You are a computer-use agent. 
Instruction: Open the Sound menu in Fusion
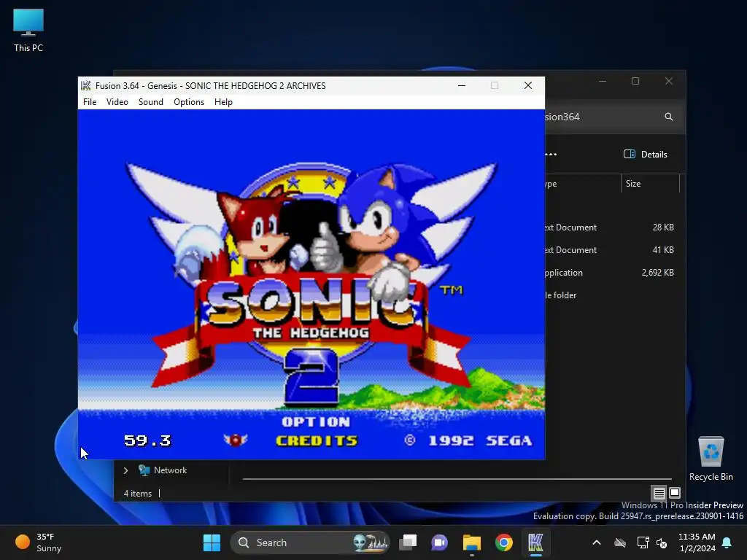[x=150, y=102]
